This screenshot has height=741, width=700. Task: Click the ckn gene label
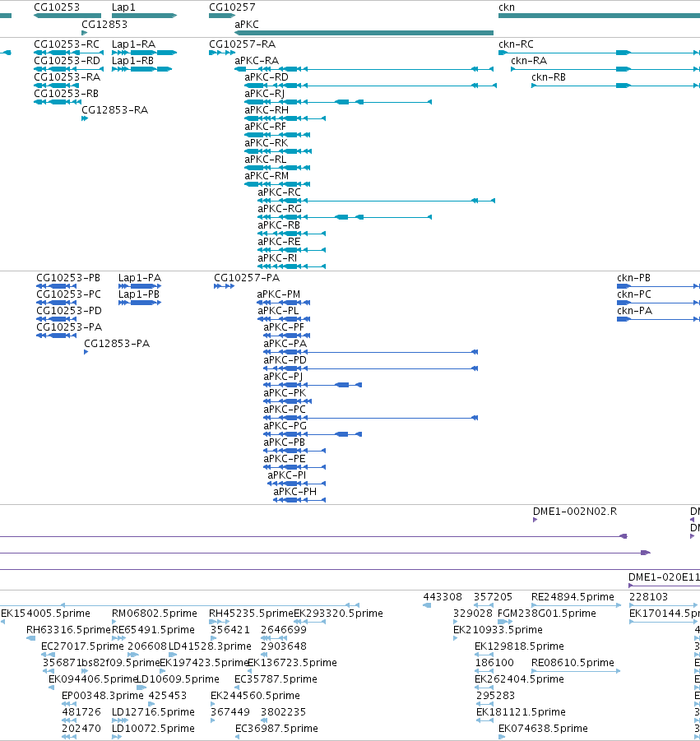[x=507, y=7]
